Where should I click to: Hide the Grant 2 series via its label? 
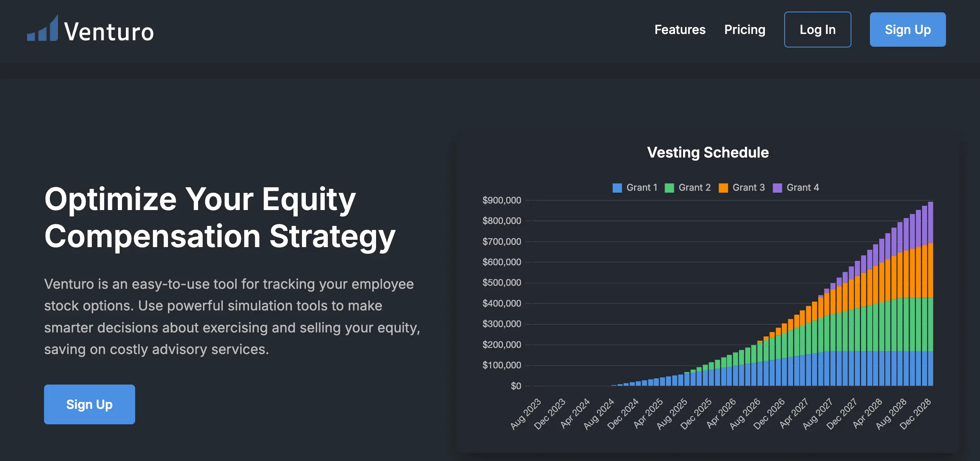tap(694, 188)
